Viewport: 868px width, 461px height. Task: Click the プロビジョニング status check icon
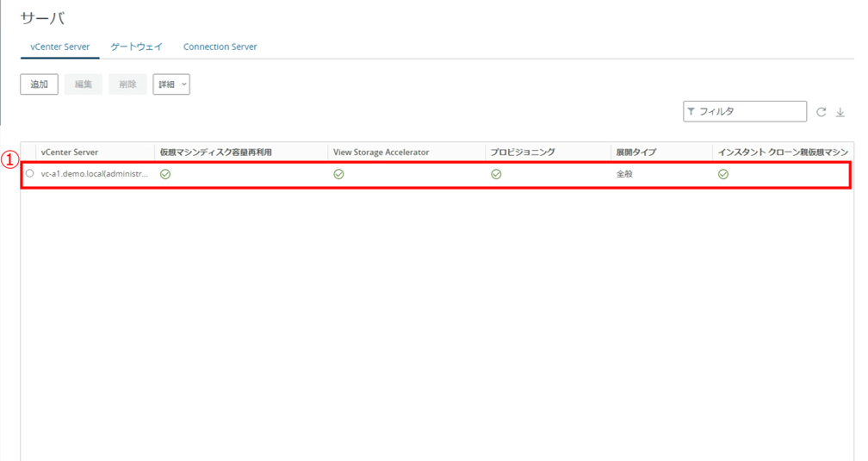[x=496, y=174]
